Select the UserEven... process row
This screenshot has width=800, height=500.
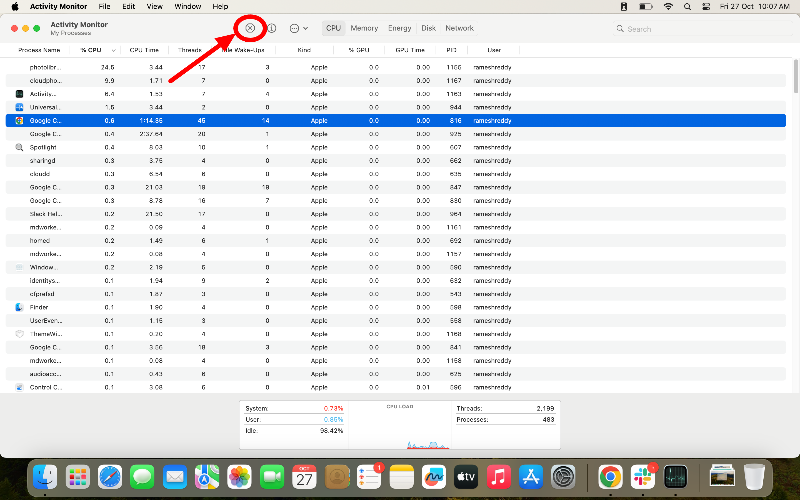(395, 320)
